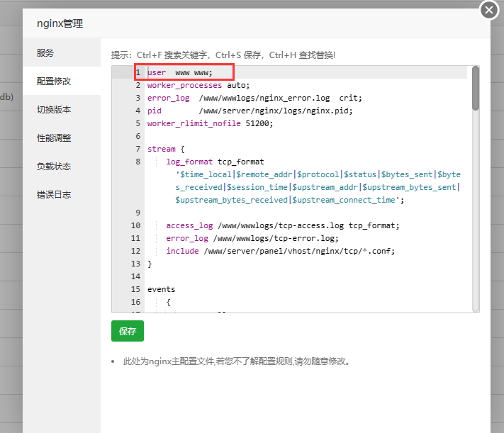
Task: Click the worker_rlimit_nofile 51200 line
Action: pos(210,123)
